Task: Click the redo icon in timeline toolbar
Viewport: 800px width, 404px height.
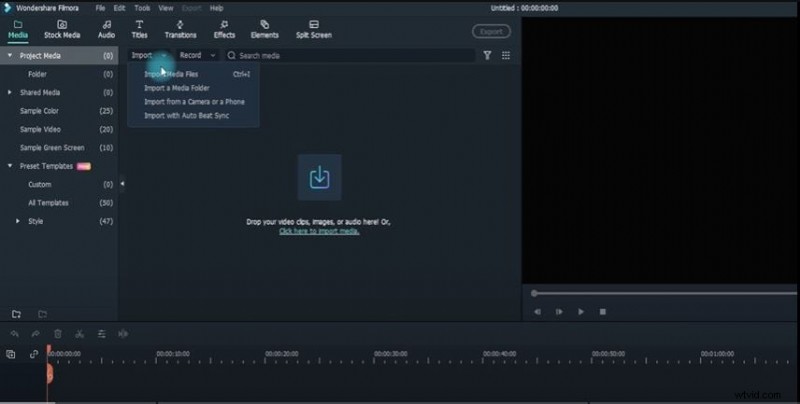Action: coord(36,334)
